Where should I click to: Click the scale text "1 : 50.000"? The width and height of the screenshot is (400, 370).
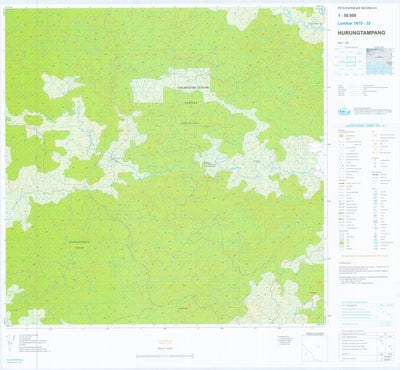coord(348,15)
